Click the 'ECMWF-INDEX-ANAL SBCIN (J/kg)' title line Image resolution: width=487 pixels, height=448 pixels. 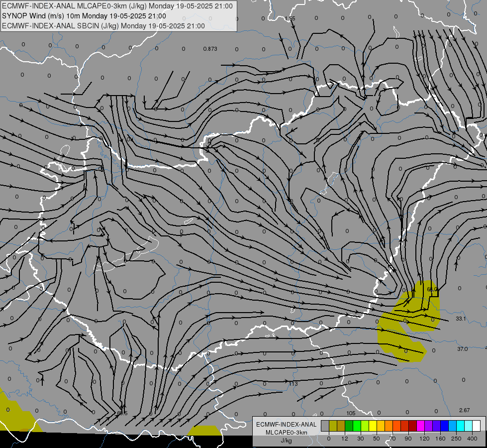(x=103, y=26)
